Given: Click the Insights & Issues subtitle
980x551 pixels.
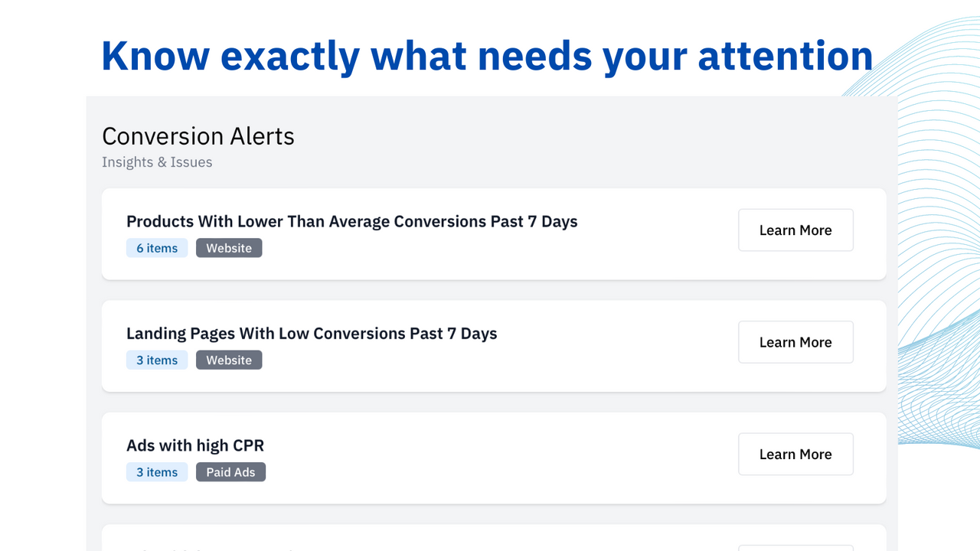Looking at the screenshot, I should tap(157, 161).
